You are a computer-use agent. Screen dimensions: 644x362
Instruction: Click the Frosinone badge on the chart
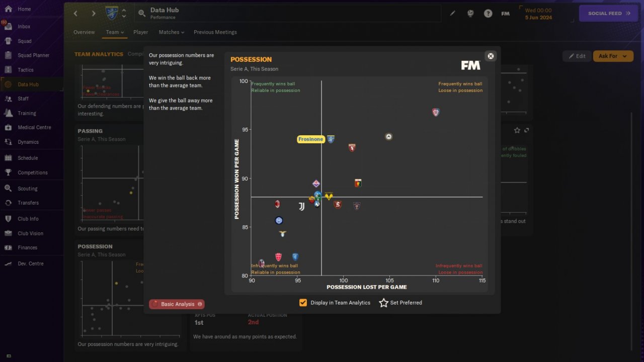tap(331, 139)
